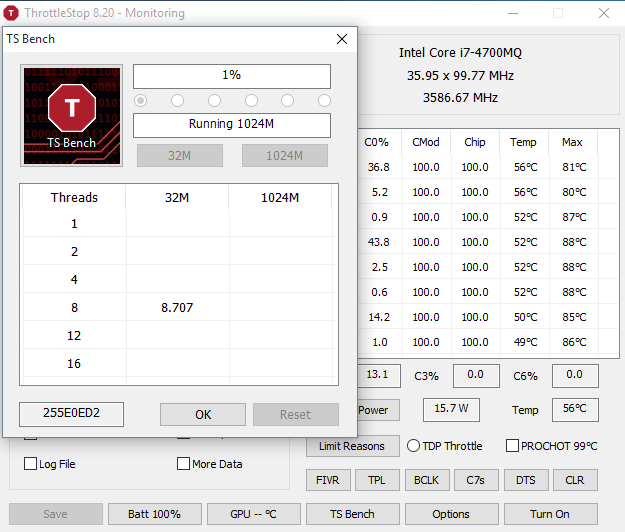Image resolution: width=625 pixels, height=532 pixels.
Task: Close the TS Bench dialog
Action: tap(342, 39)
